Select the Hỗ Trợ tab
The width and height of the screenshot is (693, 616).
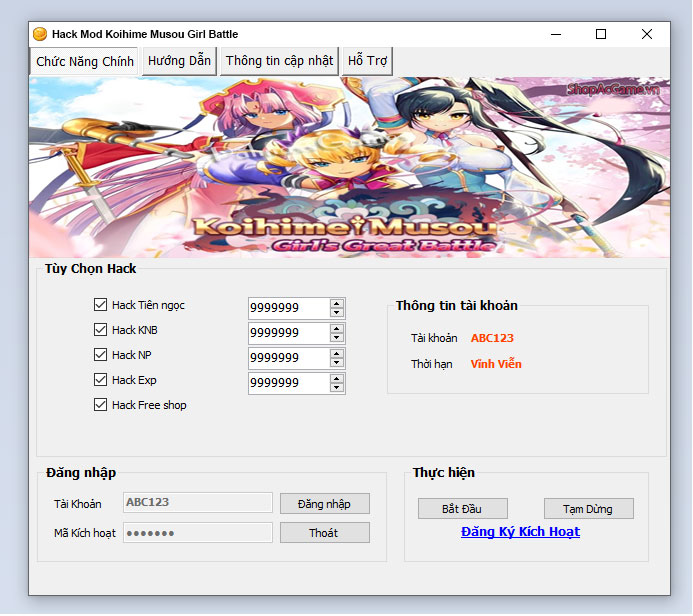(x=367, y=61)
